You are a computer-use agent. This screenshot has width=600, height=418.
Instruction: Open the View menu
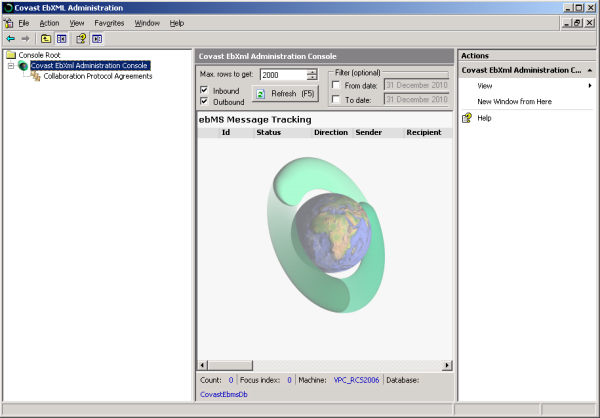coord(77,23)
